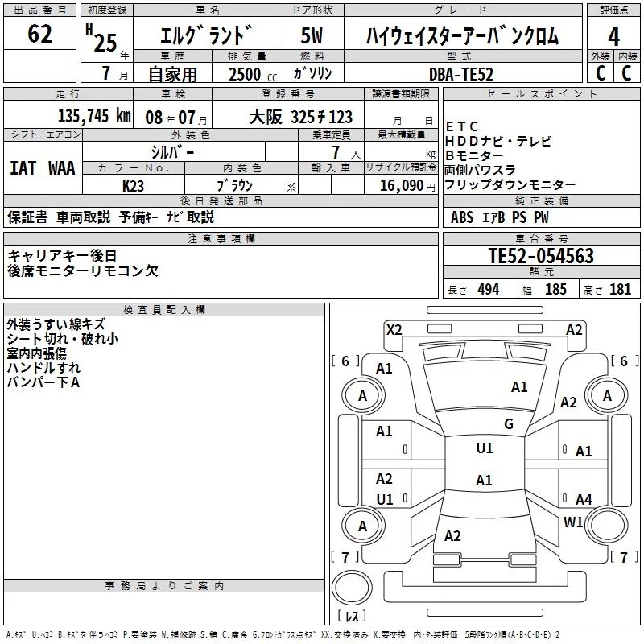644x644 pixels.
Task: Select inspector note 外装うすい線キズ
Action: point(56,324)
